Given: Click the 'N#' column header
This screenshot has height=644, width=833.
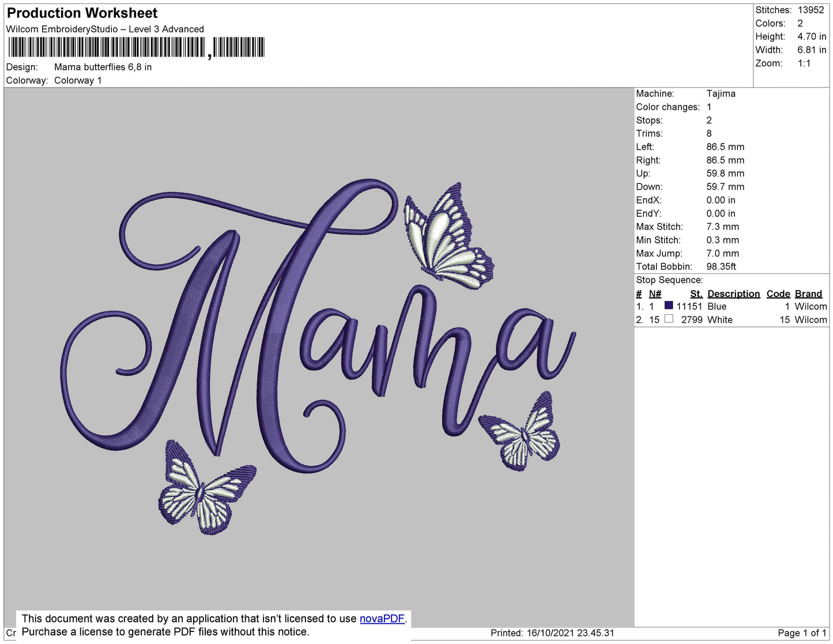Looking at the screenshot, I should point(655,293).
